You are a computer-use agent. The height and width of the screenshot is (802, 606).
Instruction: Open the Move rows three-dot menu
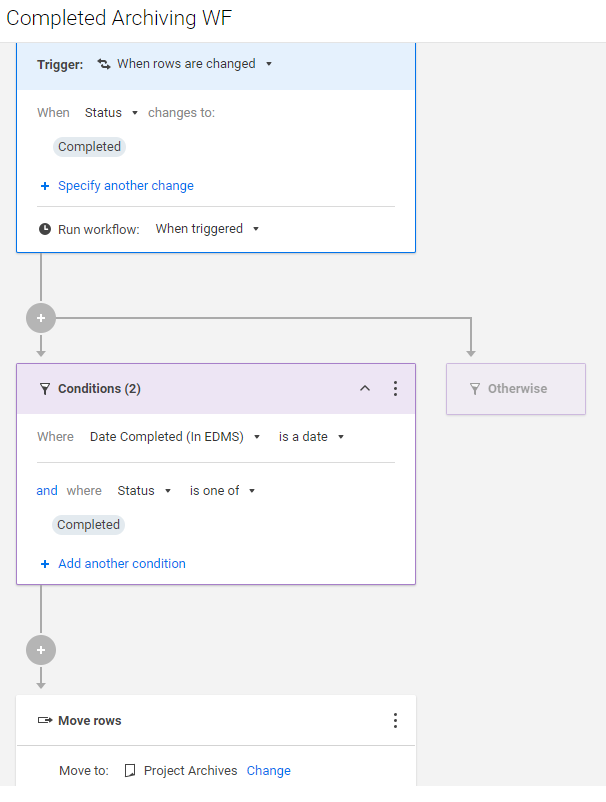[395, 721]
